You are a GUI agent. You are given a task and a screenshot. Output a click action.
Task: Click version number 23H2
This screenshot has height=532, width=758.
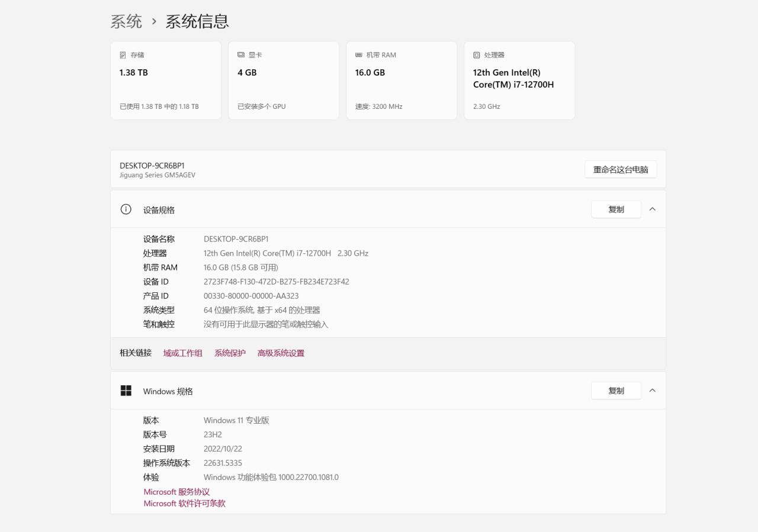click(x=213, y=434)
